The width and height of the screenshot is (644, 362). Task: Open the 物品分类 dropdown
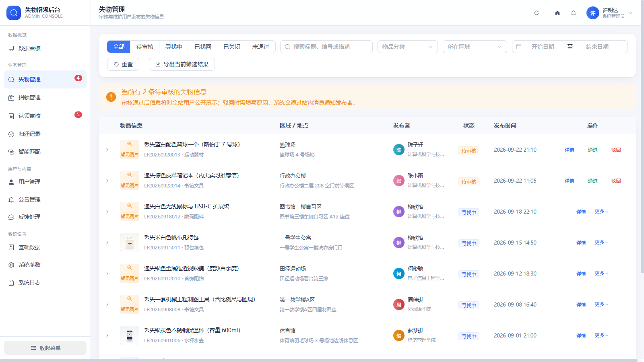(x=407, y=47)
